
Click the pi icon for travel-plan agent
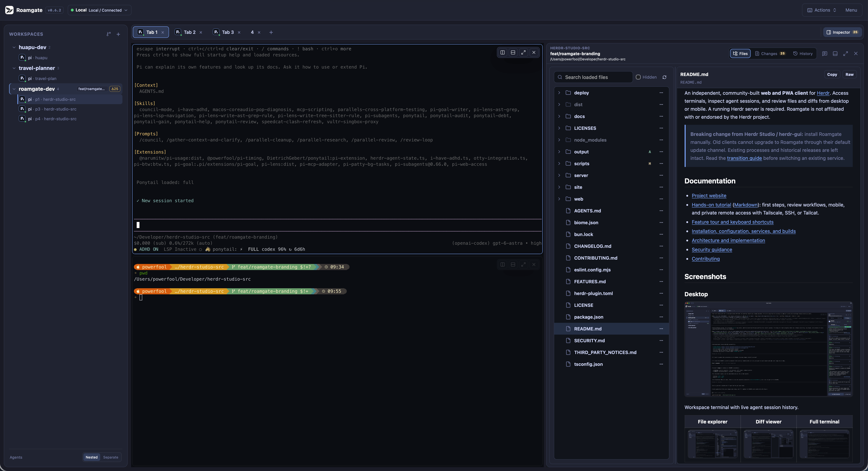(x=22, y=78)
